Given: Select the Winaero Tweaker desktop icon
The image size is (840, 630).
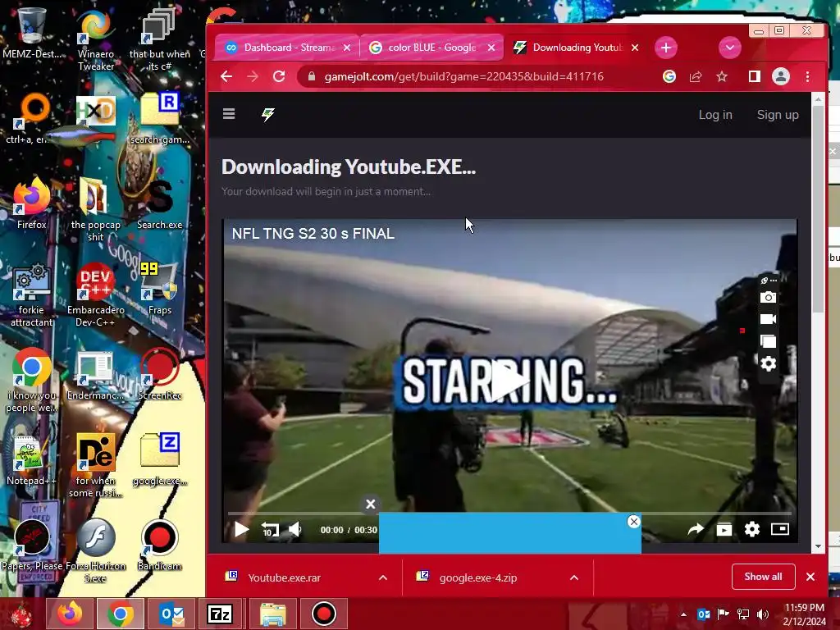Looking at the screenshot, I should click(96, 41).
